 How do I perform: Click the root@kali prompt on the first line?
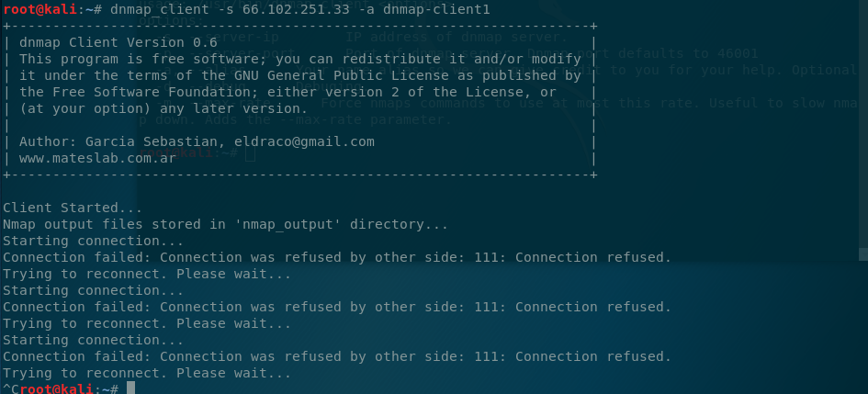39,9
